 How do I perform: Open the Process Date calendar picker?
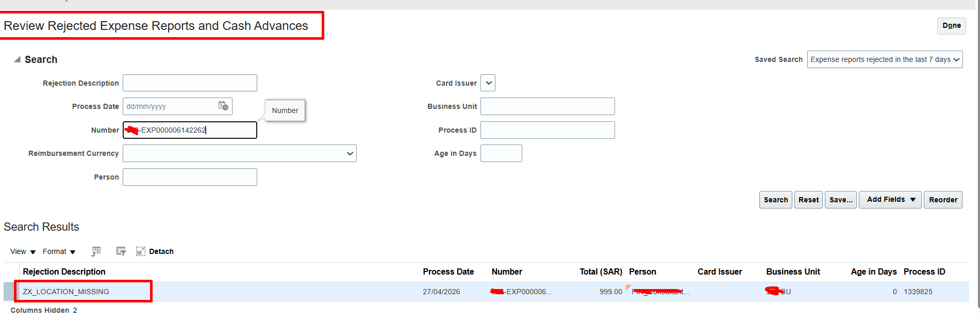[223, 106]
